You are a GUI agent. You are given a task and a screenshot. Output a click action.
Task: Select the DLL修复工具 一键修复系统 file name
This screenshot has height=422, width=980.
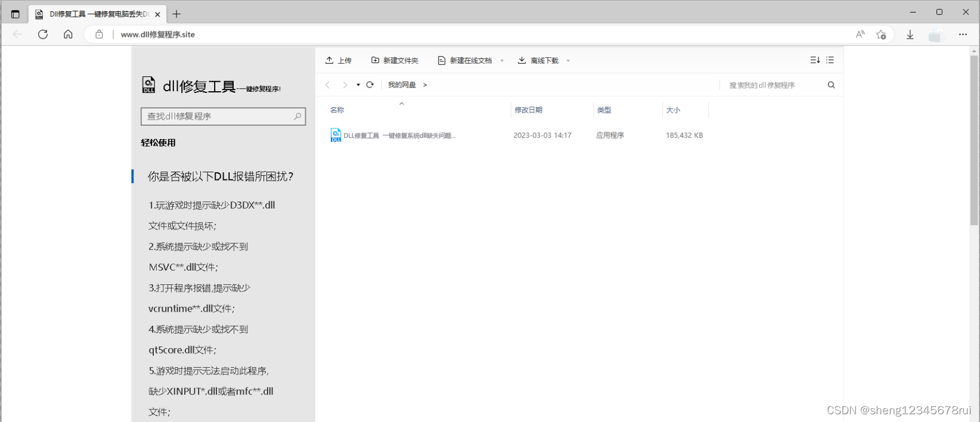(399, 136)
